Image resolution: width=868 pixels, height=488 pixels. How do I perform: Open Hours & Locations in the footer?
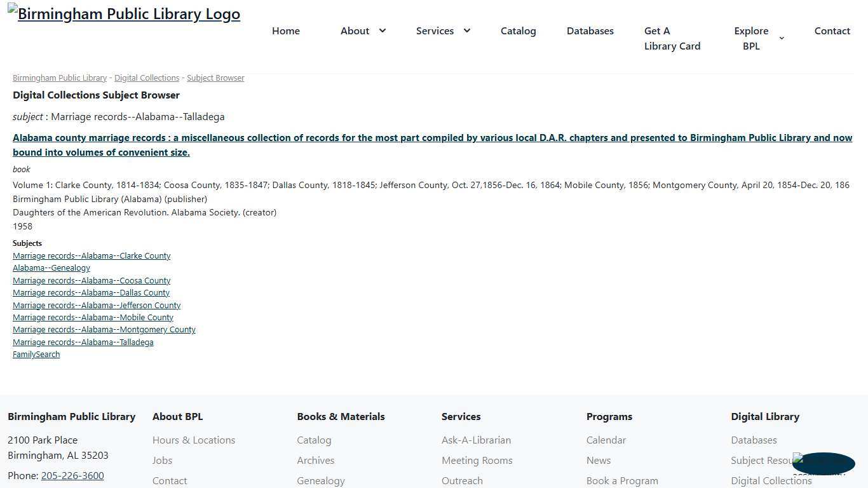point(194,440)
